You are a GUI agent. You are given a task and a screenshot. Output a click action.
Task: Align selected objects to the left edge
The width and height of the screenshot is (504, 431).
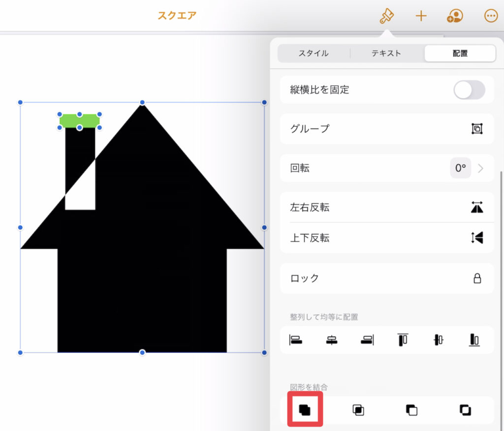click(x=296, y=339)
